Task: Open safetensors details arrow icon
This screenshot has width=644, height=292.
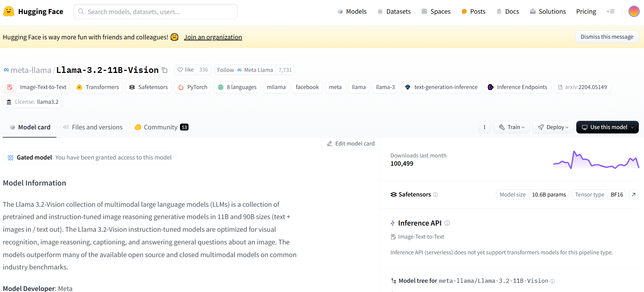Action: (x=634, y=194)
